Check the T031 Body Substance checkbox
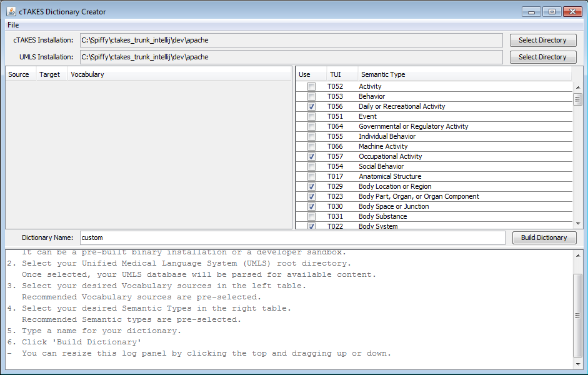This screenshot has height=375, width=588. [x=311, y=217]
